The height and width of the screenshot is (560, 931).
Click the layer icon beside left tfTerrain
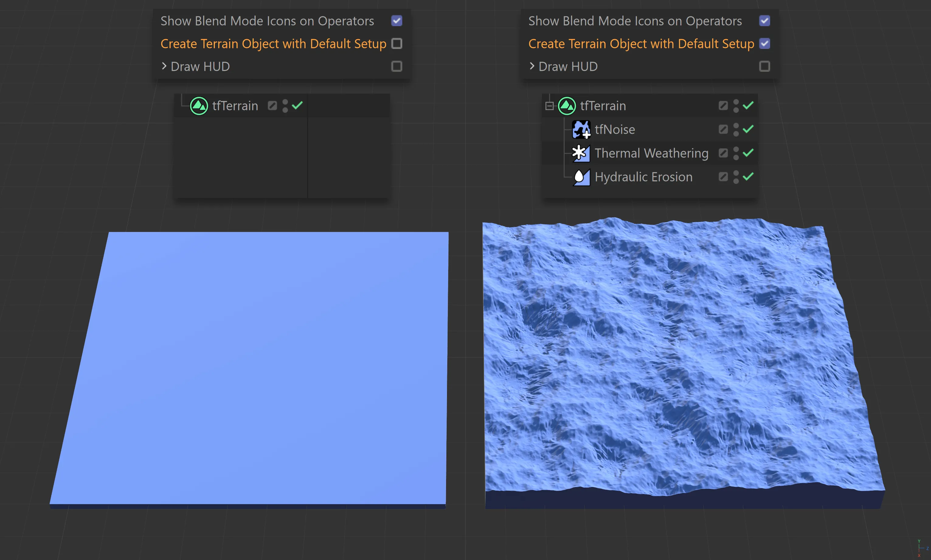tap(272, 106)
